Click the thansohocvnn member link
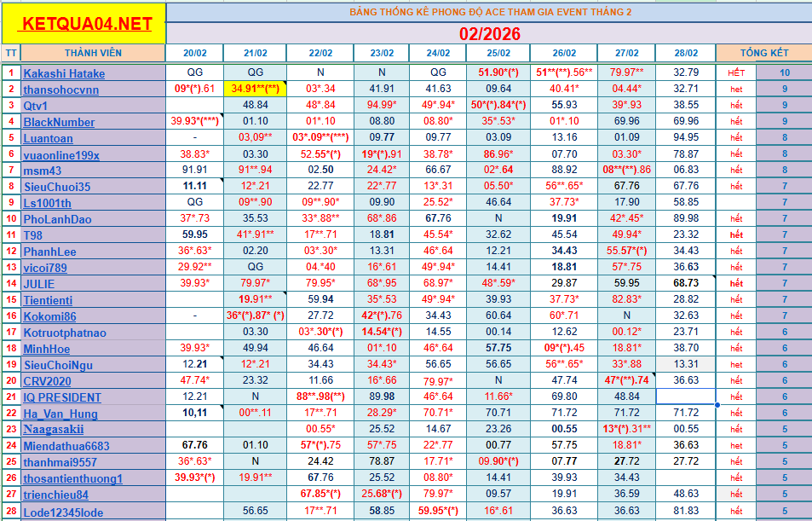Image resolution: width=812 pixels, height=521 pixels. (60, 90)
